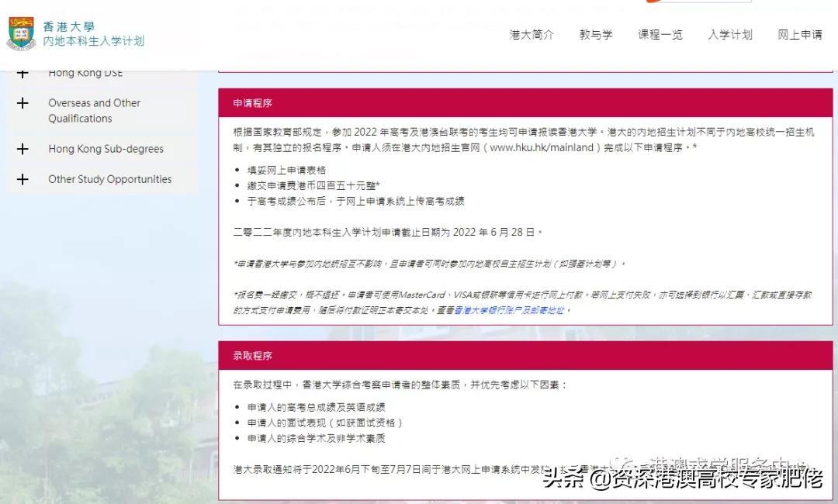
Task: Open the 教与学 menu
Action: click(x=595, y=35)
